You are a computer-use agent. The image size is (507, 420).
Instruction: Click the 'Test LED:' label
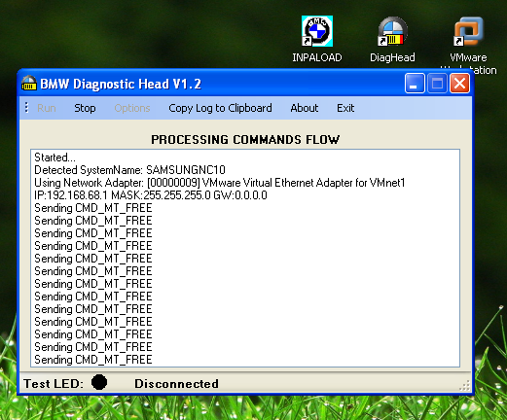(54, 384)
